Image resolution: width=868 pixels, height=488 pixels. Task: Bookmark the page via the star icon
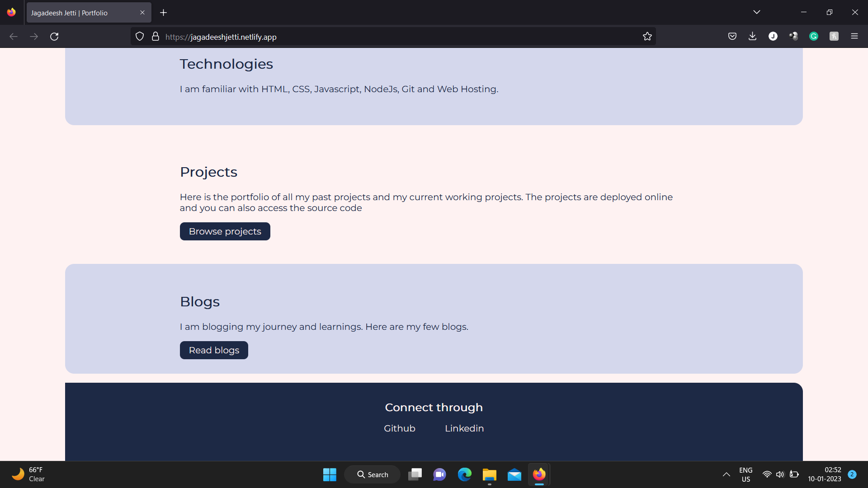click(x=647, y=36)
